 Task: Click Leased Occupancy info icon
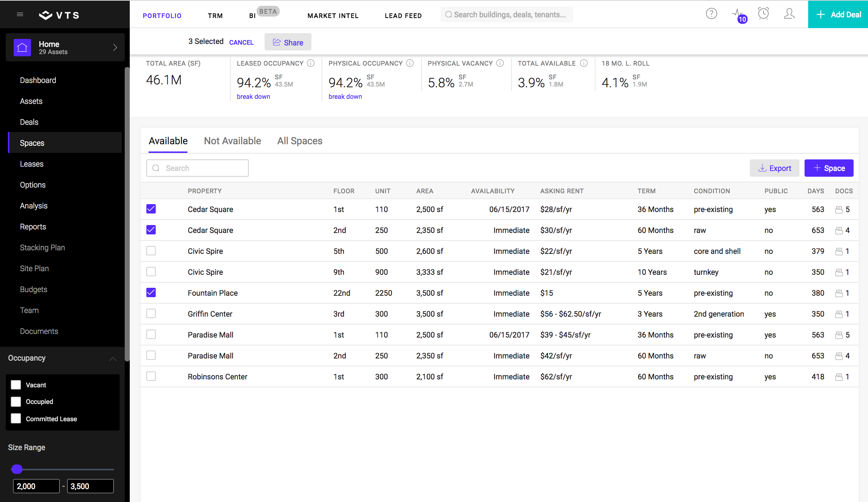pos(311,63)
